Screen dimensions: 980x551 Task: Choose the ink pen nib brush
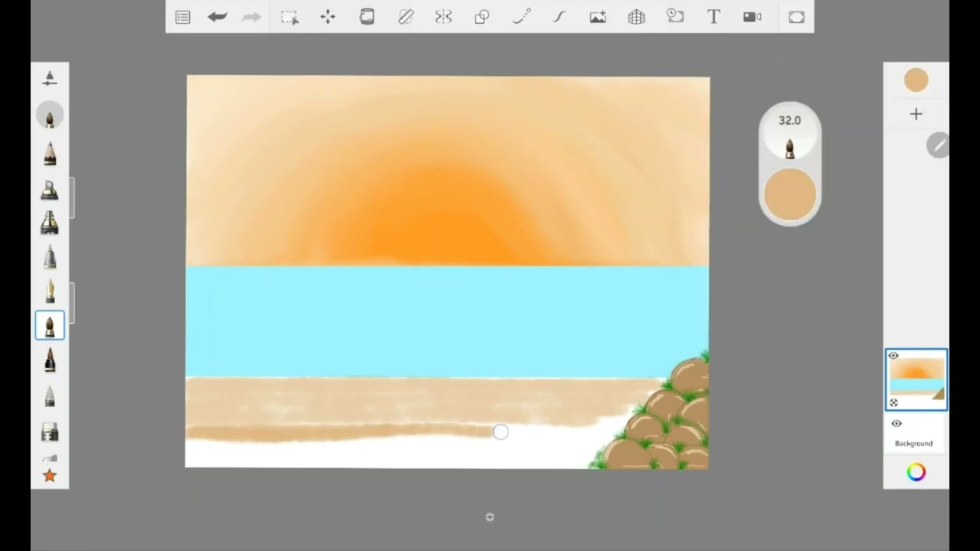tap(50, 291)
